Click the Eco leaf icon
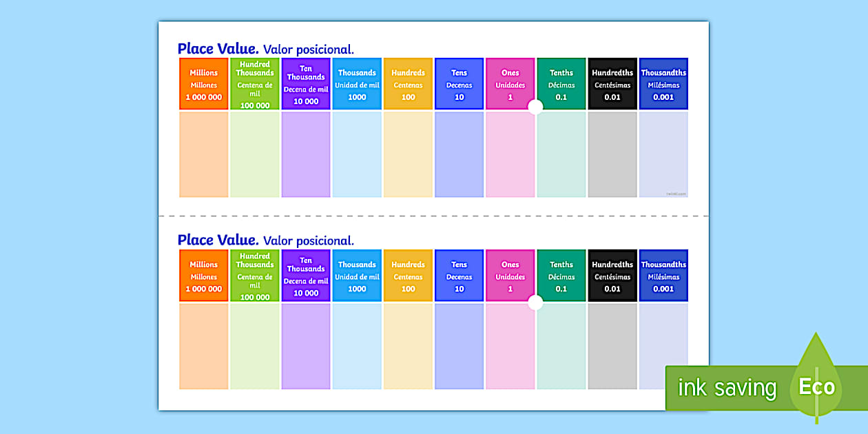The height and width of the screenshot is (434, 868). (816, 383)
